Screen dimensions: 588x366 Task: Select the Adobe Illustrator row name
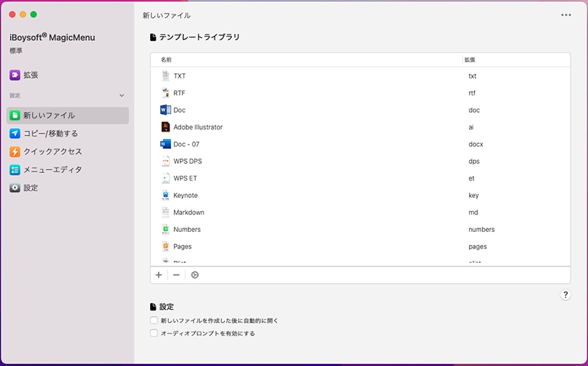click(x=198, y=127)
